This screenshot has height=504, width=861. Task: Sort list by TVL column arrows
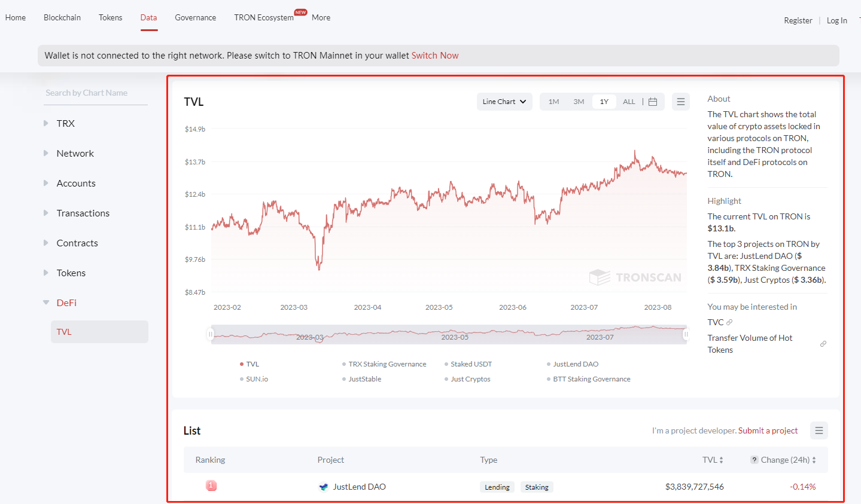click(x=721, y=460)
